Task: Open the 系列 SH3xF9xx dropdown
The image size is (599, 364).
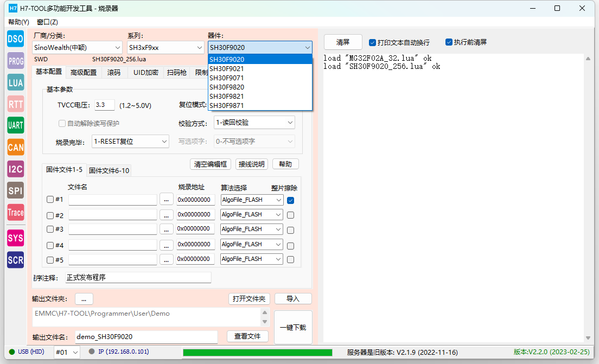Action: 165,48
